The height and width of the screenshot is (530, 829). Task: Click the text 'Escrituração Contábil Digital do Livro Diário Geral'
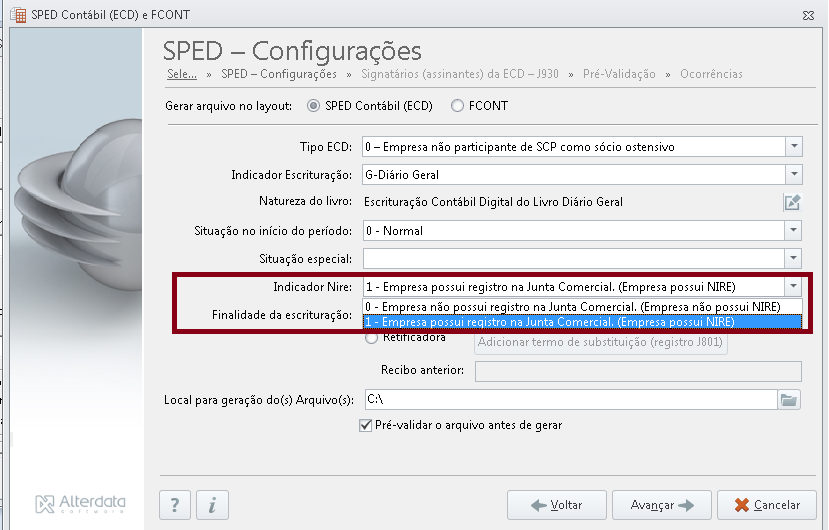(x=493, y=202)
